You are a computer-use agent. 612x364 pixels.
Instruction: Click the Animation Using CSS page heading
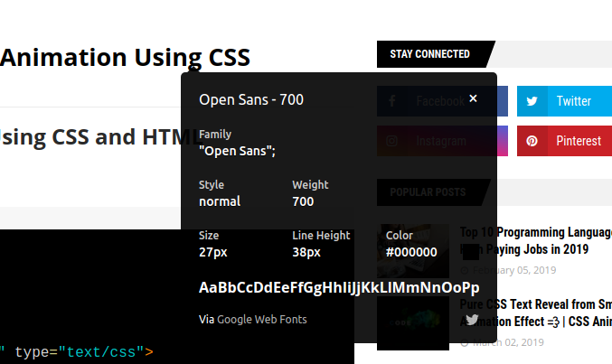pos(125,58)
